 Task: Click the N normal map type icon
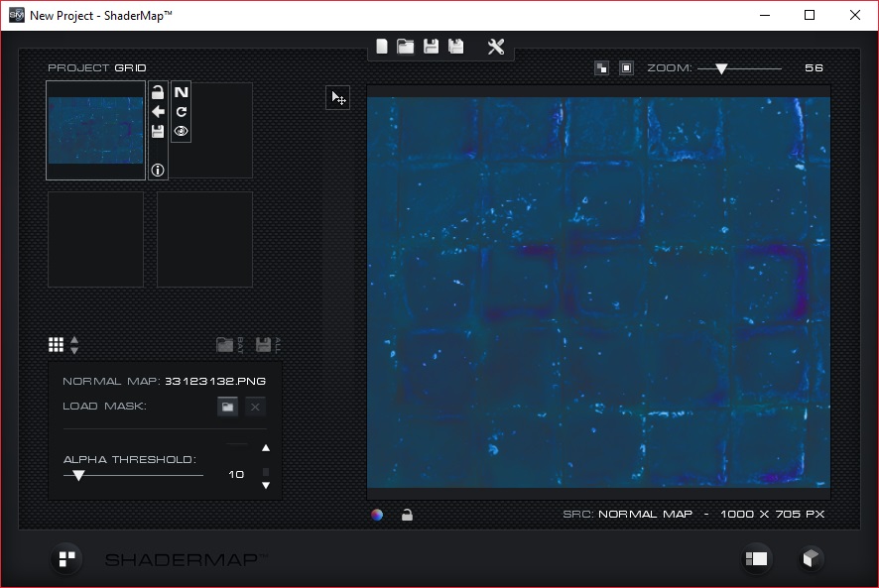point(182,92)
